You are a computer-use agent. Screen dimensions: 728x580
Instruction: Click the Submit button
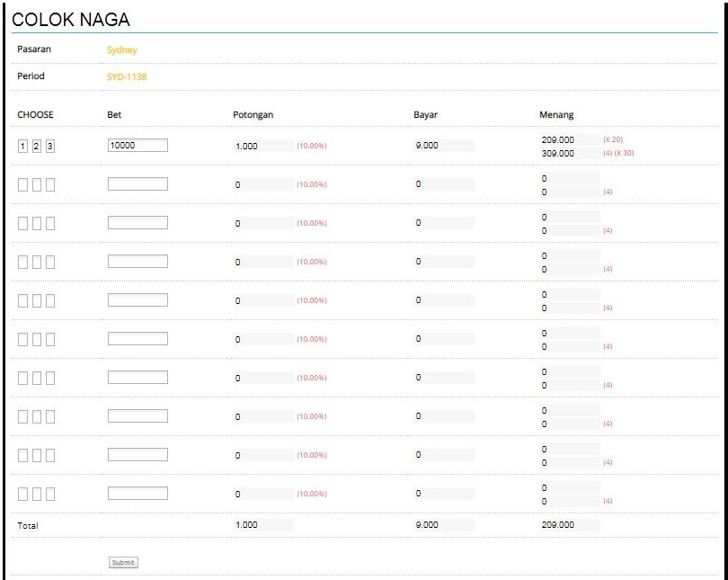(x=123, y=562)
